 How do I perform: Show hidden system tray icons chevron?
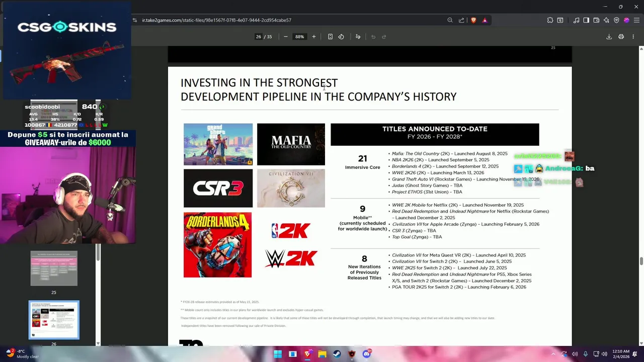[x=553, y=354]
